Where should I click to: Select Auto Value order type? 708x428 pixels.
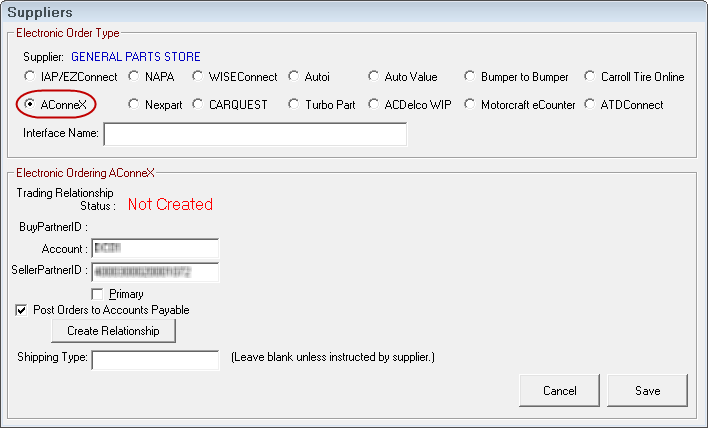[x=373, y=77]
